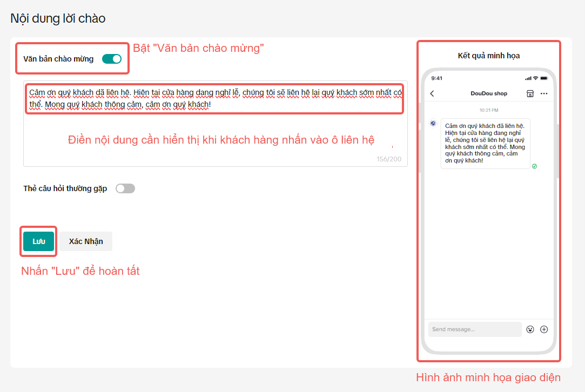The width and height of the screenshot is (585, 392).
Task: Click the Wi-Fi icon in phone status bar
Action: (x=535, y=78)
